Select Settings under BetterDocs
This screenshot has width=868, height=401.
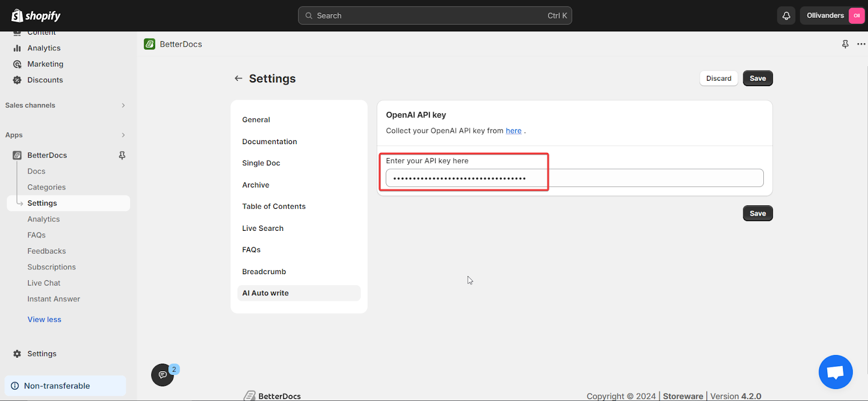coord(68,203)
